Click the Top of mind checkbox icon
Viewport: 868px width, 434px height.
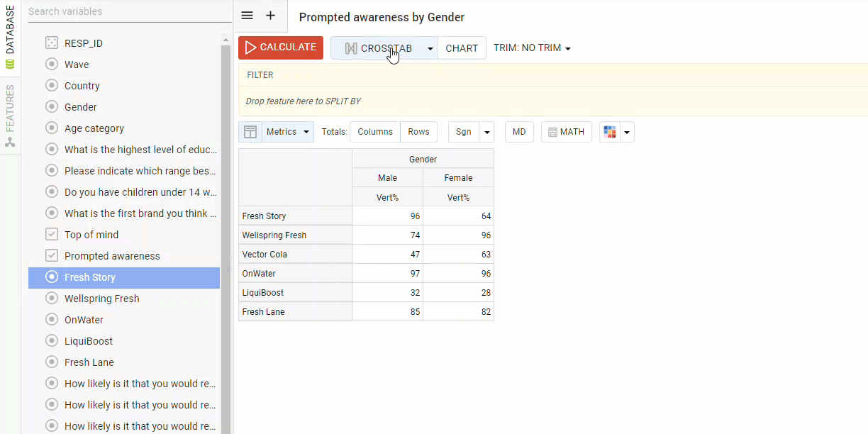[x=52, y=235]
